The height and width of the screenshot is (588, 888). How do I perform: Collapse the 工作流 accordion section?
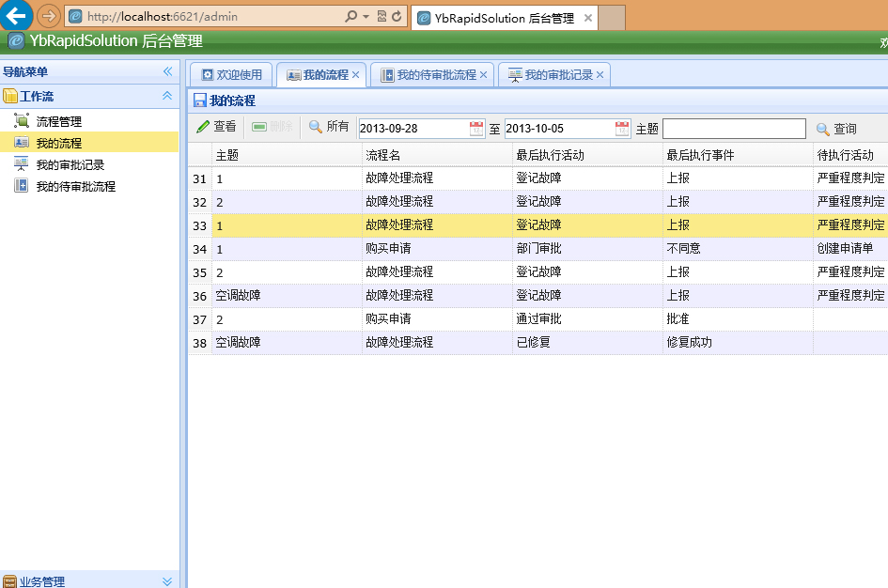(167, 96)
